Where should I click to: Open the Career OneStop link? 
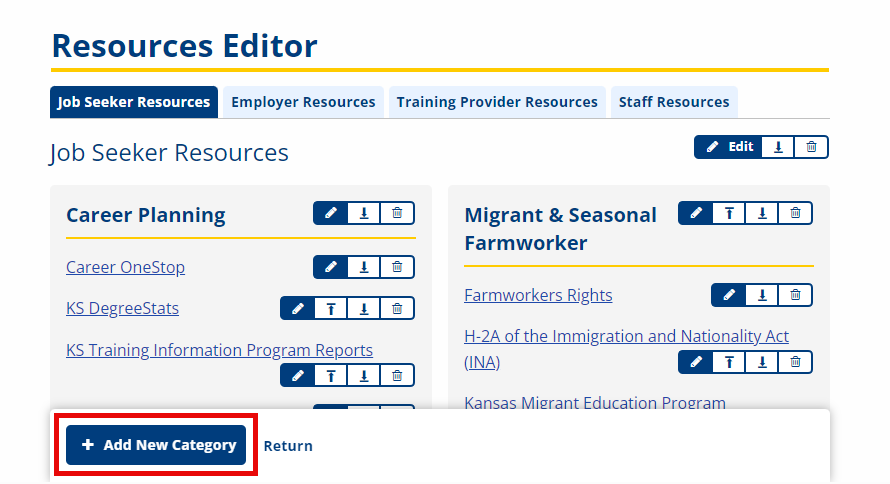click(125, 268)
